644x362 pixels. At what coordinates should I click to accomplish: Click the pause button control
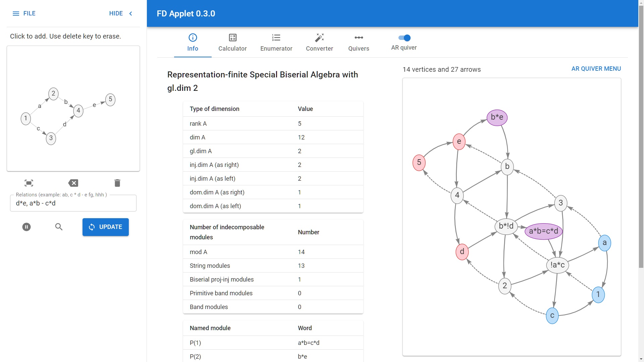click(x=26, y=227)
